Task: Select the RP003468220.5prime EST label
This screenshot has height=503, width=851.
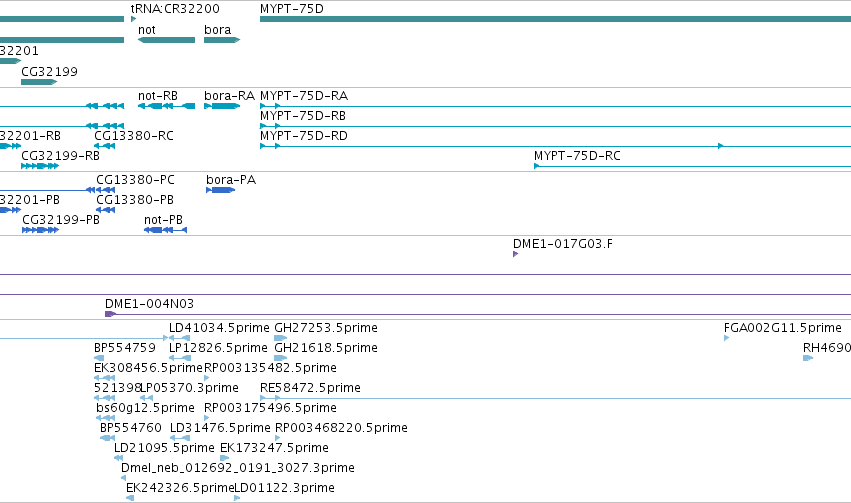Action: coord(341,428)
